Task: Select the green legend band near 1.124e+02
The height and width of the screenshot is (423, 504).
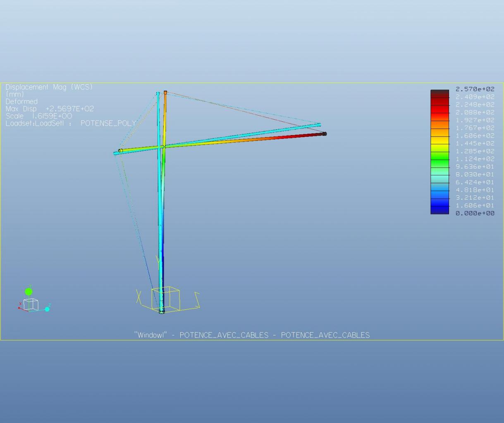Action: tap(440, 156)
